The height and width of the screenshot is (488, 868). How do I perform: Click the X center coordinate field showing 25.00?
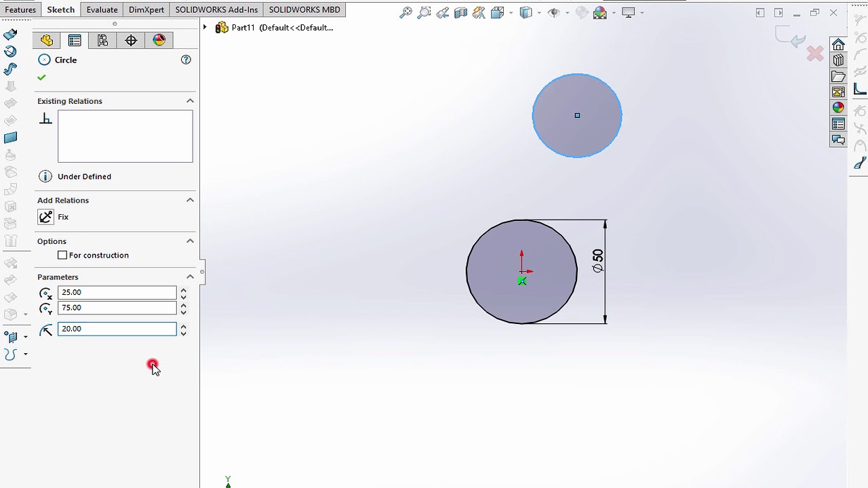click(x=117, y=292)
